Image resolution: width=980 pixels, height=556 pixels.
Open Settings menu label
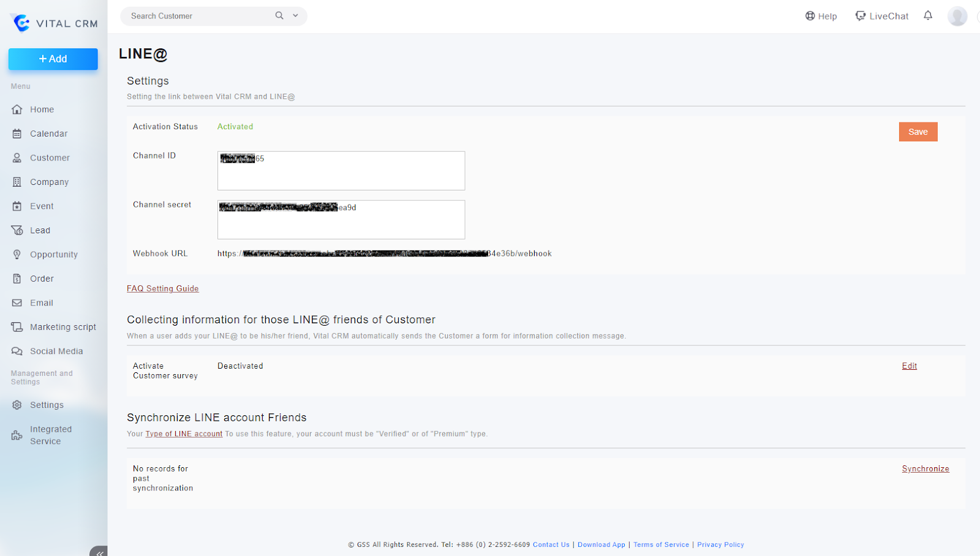pyautogui.click(x=47, y=405)
